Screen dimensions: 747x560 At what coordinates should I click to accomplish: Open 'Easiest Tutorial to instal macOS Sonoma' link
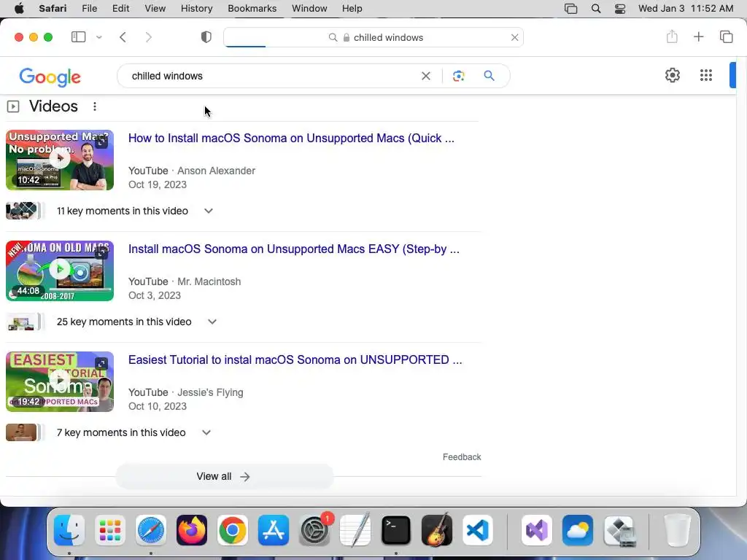295,360
